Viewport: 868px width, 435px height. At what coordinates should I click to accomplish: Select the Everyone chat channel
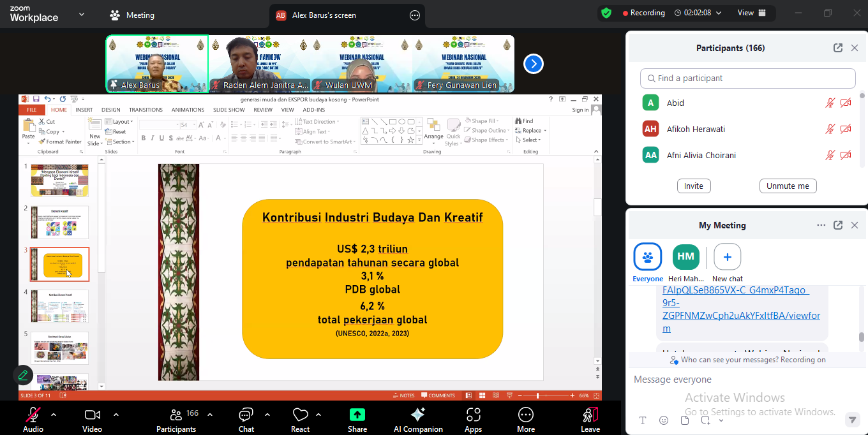pos(648,263)
